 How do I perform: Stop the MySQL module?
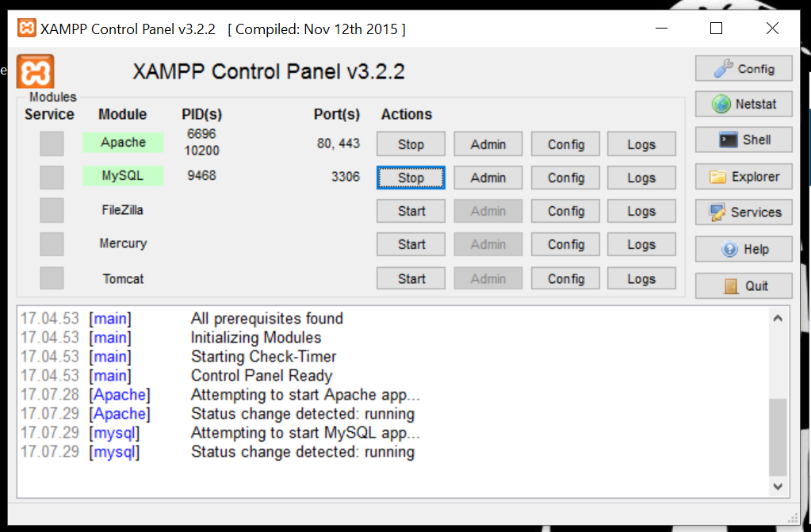[411, 178]
